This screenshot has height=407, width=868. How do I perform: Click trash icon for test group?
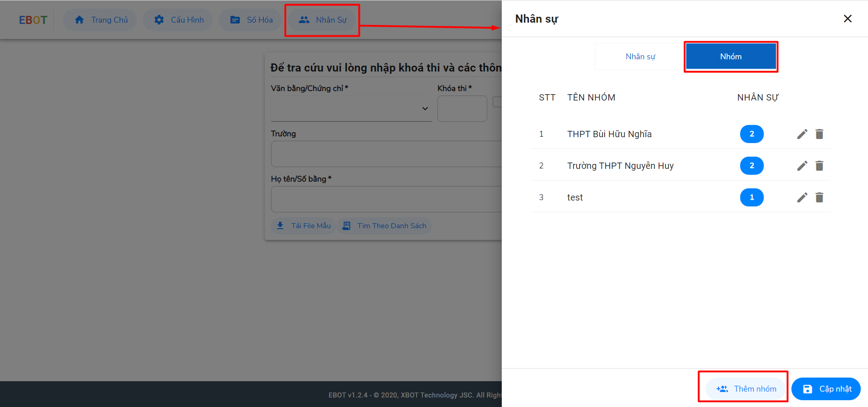coord(819,197)
